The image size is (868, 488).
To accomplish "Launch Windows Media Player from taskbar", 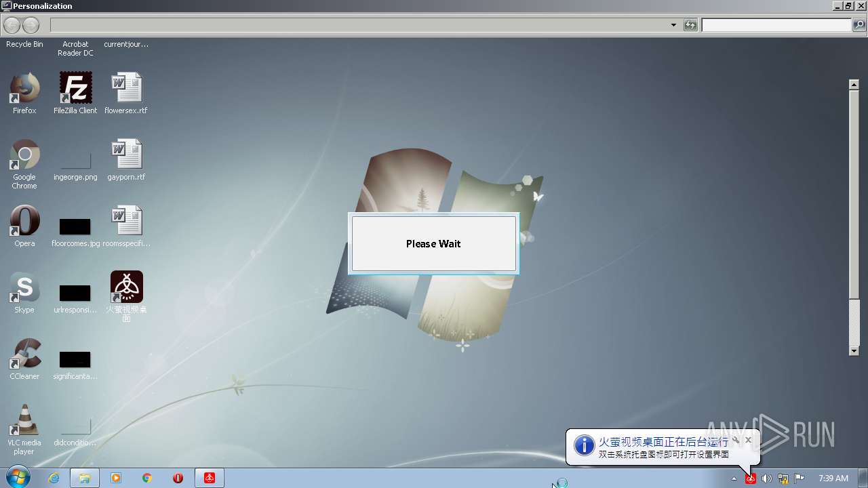I will click(x=116, y=478).
